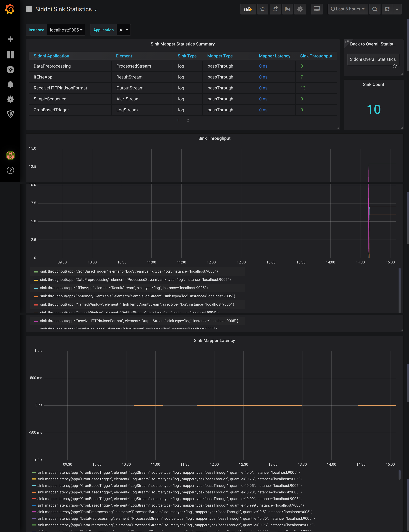
Task: Toggle InMemoryEventTable SampleLogStream throughput series
Action: (x=138, y=296)
